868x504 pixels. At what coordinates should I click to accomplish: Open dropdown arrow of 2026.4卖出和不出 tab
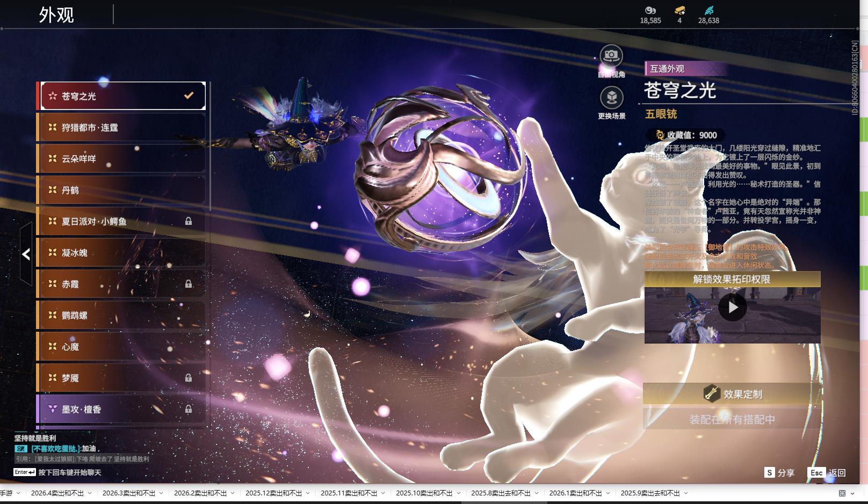90,493
